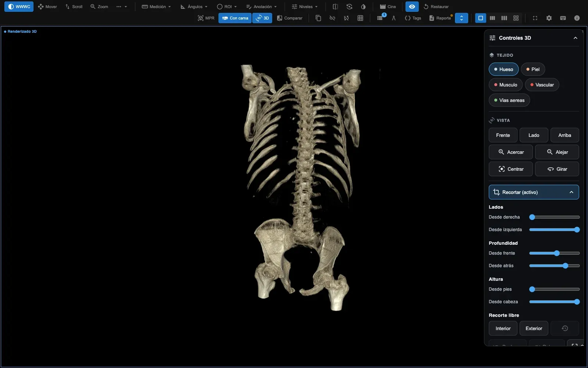This screenshot has height=368, width=588.
Task: Click the disabled sync arrows icon
Action: 346,18
